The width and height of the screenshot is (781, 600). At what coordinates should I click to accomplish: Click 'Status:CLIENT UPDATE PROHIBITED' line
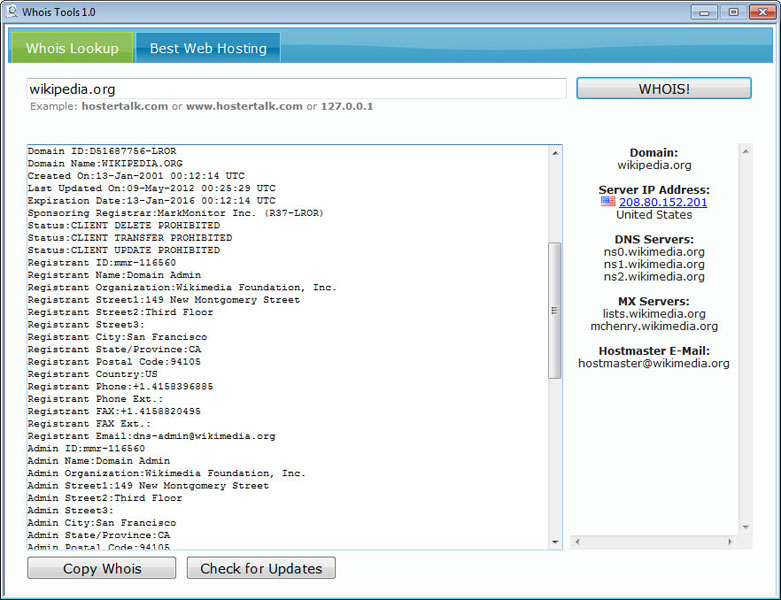point(124,250)
